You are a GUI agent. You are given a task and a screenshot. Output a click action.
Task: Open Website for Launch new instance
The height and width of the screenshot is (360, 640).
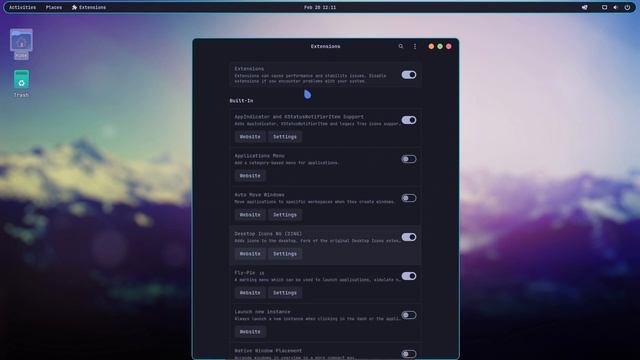pos(250,332)
